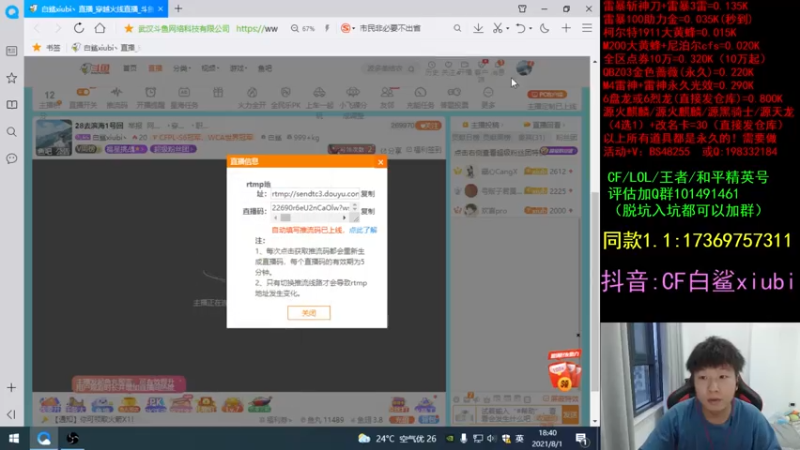Click the taskbar volume speaker icon
This screenshot has width=800, height=450.
click(x=491, y=438)
